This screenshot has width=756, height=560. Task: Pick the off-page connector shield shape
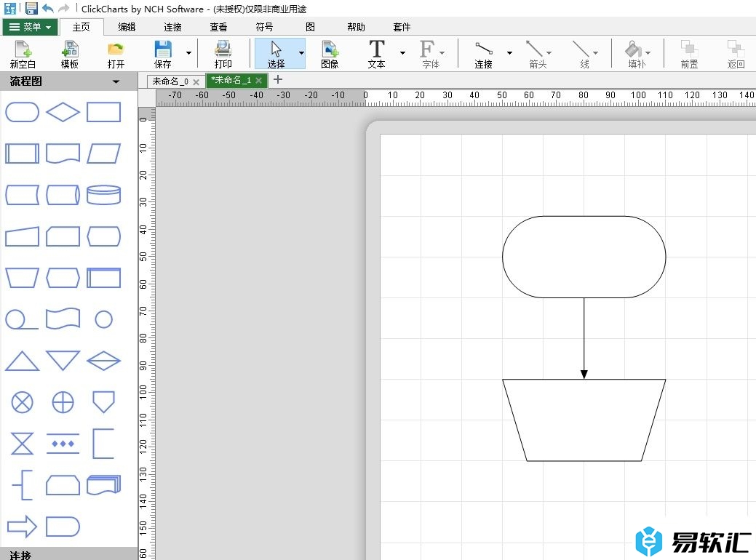[x=103, y=402]
